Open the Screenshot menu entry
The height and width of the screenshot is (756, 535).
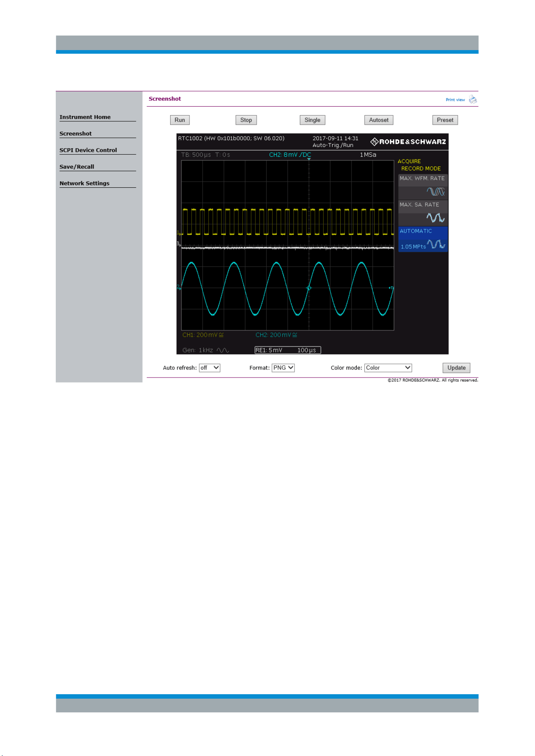click(x=76, y=134)
